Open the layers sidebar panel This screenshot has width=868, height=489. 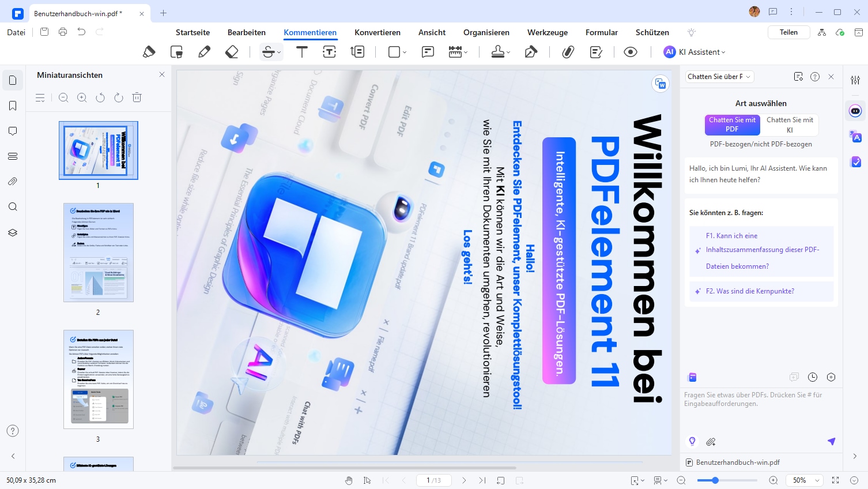(x=13, y=232)
